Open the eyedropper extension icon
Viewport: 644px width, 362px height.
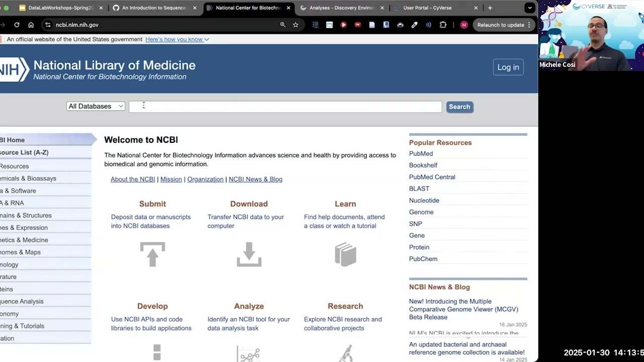coord(415,25)
